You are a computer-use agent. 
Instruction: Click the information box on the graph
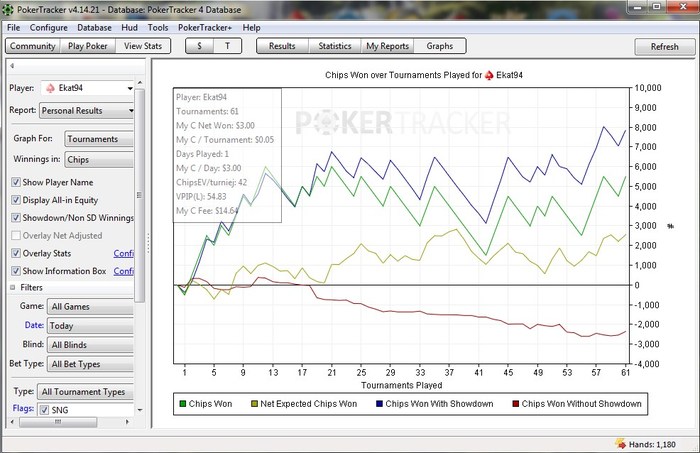click(x=227, y=155)
